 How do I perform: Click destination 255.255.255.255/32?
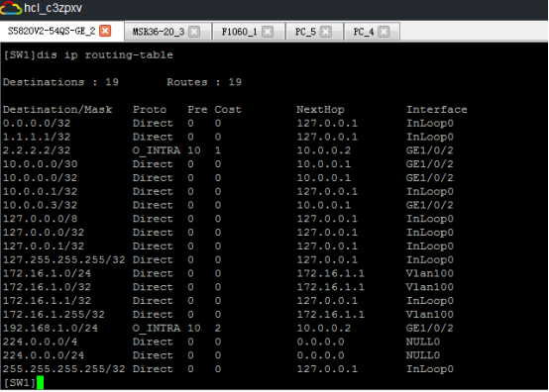click(x=64, y=369)
